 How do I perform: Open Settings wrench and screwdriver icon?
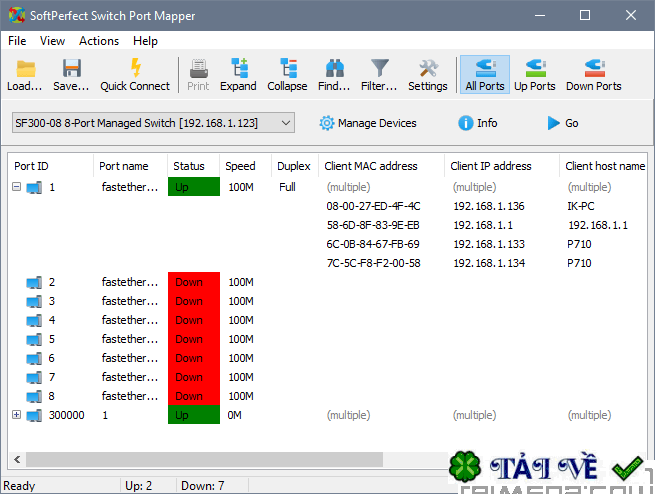(428, 75)
